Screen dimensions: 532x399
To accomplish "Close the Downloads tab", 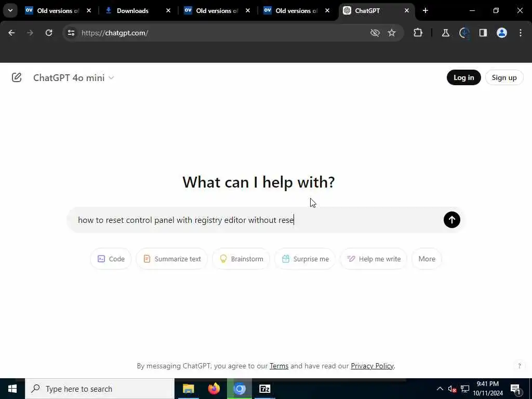I will tap(168, 10).
